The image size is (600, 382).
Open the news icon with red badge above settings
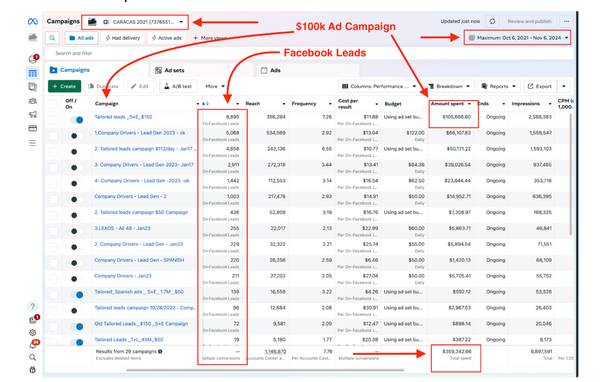tap(33, 319)
